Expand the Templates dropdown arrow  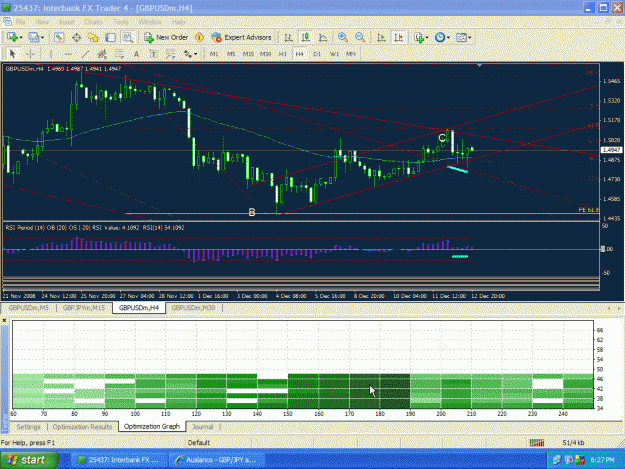point(470,37)
